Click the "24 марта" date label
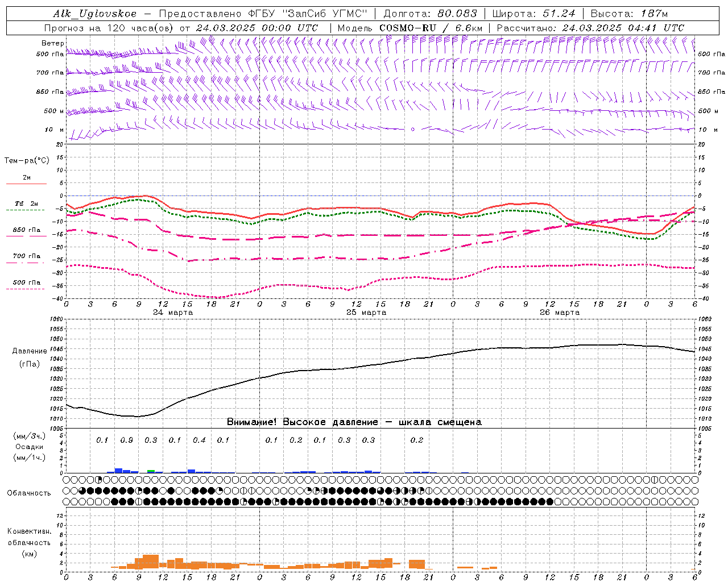This screenshot has width=728, height=582. [x=173, y=313]
